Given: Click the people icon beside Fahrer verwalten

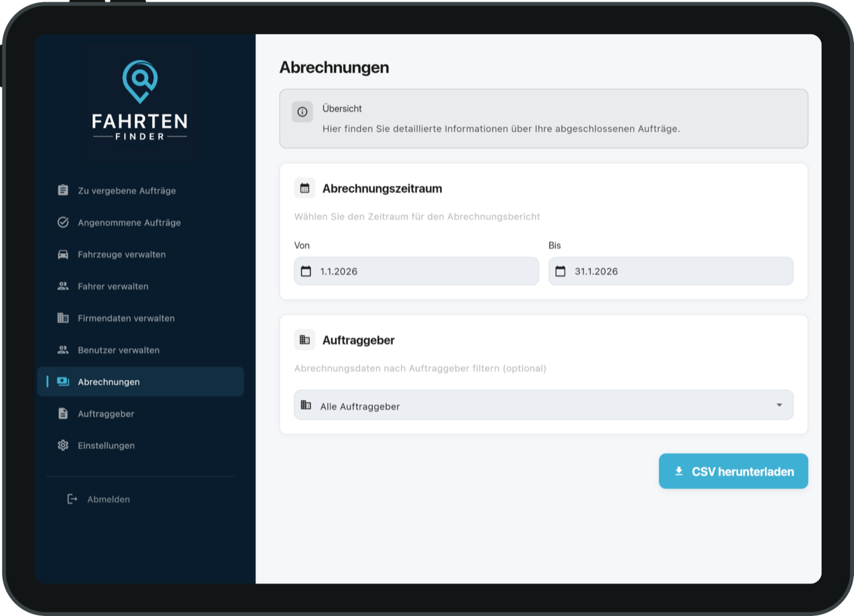Looking at the screenshot, I should pyautogui.click(x=63, y=286).
